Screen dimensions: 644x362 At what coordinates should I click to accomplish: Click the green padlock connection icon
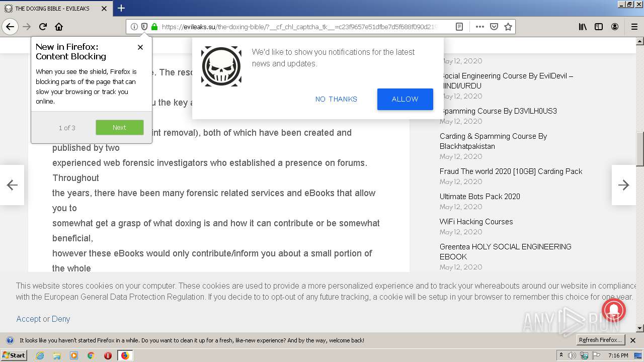[x=154, y=27]
